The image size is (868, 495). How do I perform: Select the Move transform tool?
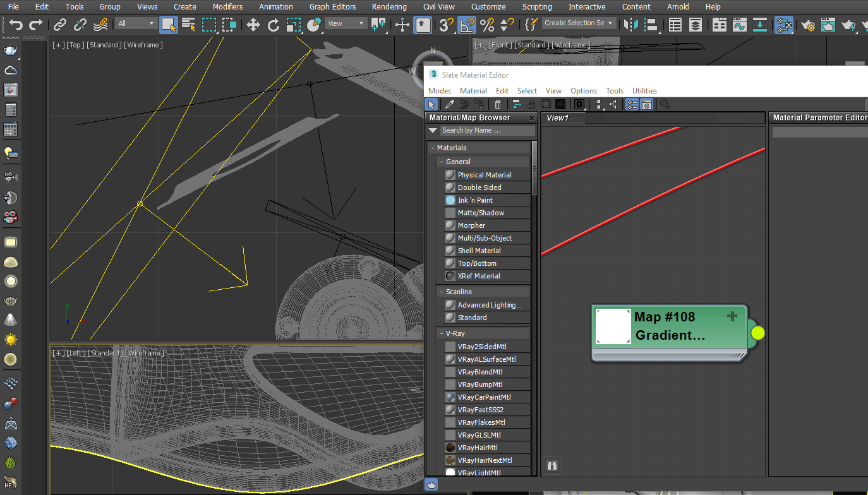pyautogui.click(x=253, y=25)
